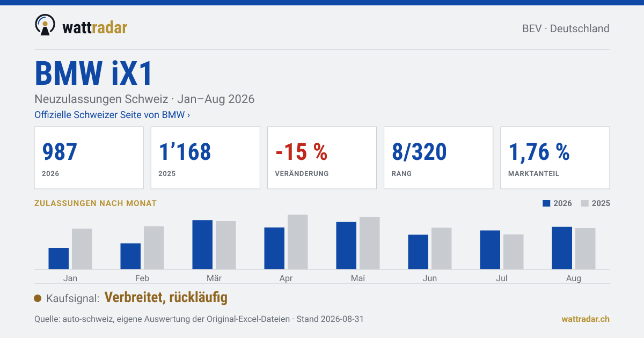
Task: Click the grey 2025 legend swatch
Action: pos(585,203)
